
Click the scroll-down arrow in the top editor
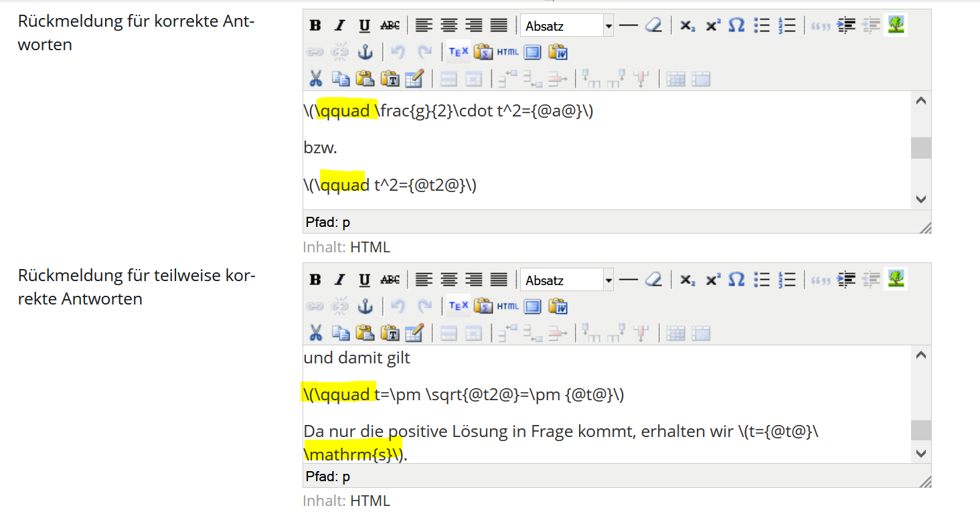tap(921, 199)
